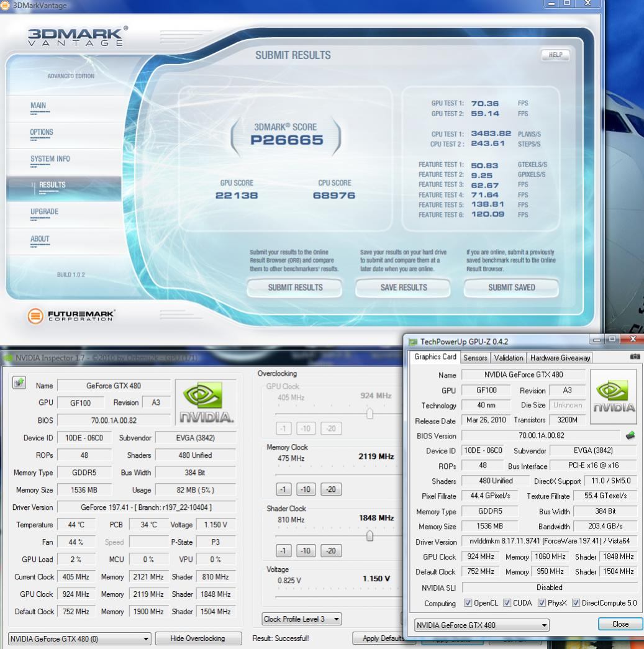The image size is (644, 649).
Task: Click the Bus Interface field PCI-E x16
Action: 593,465
